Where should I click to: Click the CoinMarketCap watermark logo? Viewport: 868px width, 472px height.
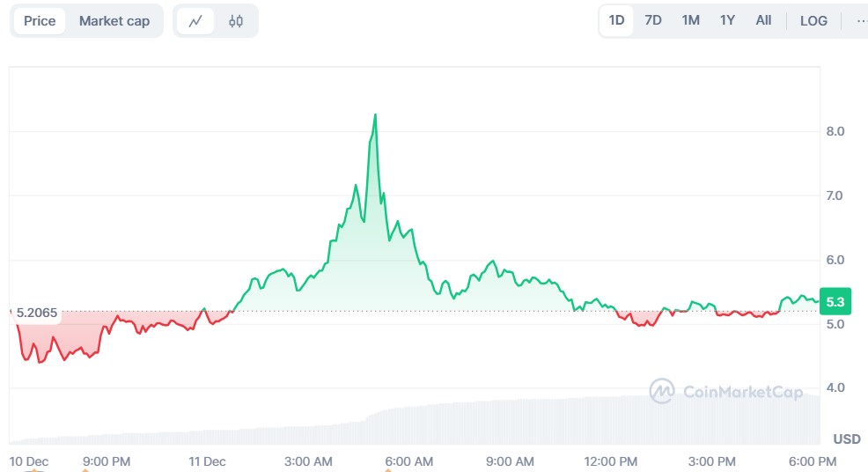pyautogui.click(x=726, y=392)
